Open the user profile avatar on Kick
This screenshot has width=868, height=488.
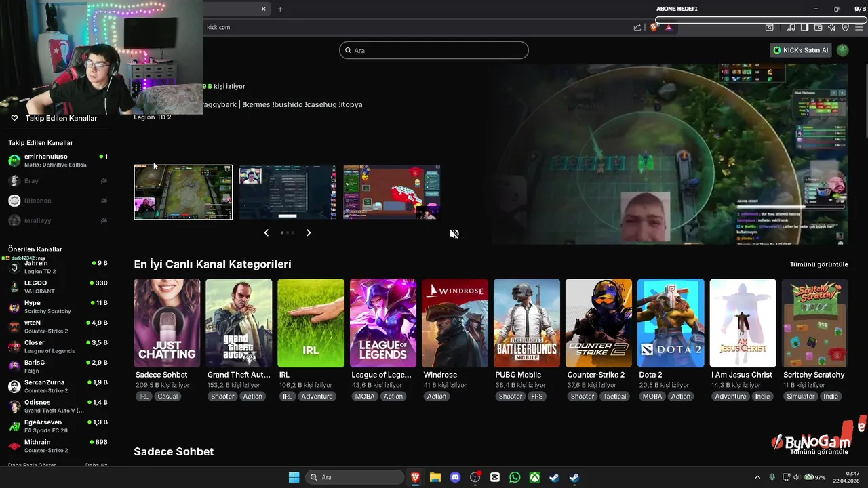[843, 50]
